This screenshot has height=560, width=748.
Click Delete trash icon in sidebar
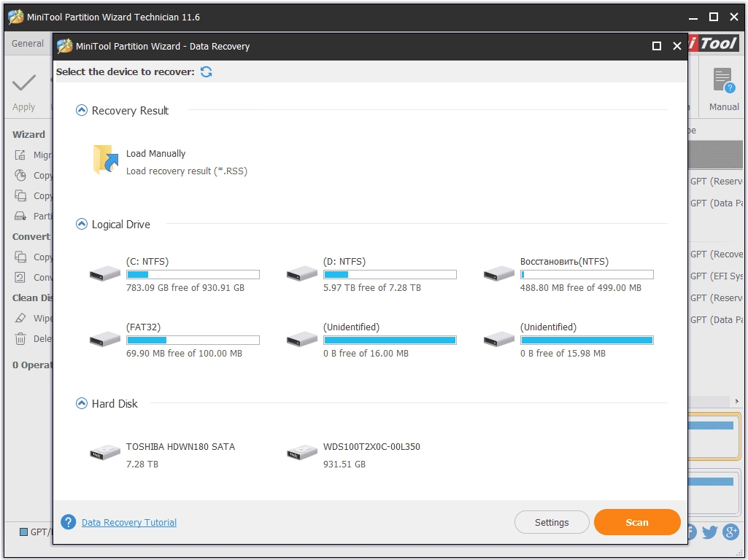point(20,338)
